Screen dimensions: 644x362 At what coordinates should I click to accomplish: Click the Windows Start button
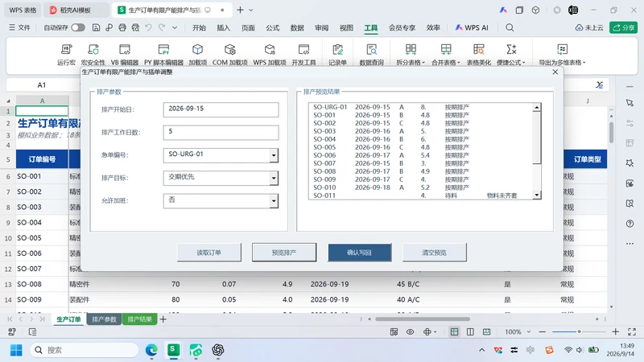pyautogui.click(x=16, y=350)
